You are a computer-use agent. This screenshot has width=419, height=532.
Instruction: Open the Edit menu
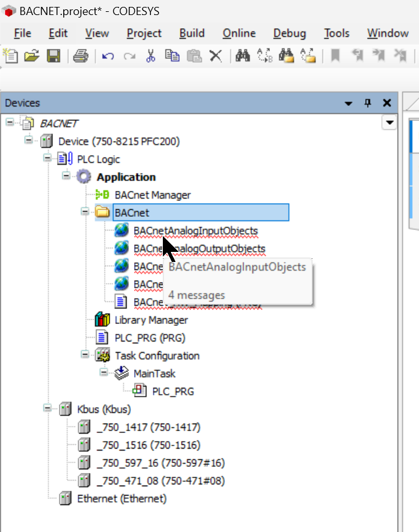(58, 33)
